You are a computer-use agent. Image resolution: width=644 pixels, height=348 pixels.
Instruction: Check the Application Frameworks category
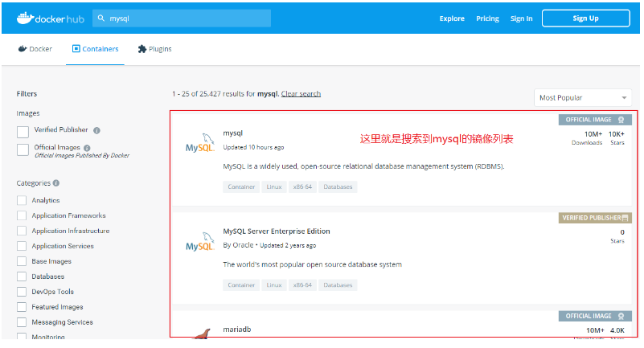click(x=22, y=215)
